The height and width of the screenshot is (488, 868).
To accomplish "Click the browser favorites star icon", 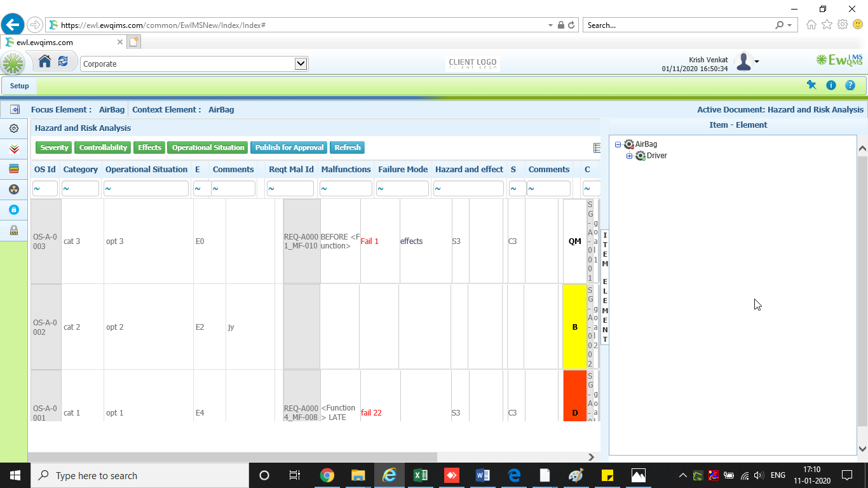I will [827, 25].
